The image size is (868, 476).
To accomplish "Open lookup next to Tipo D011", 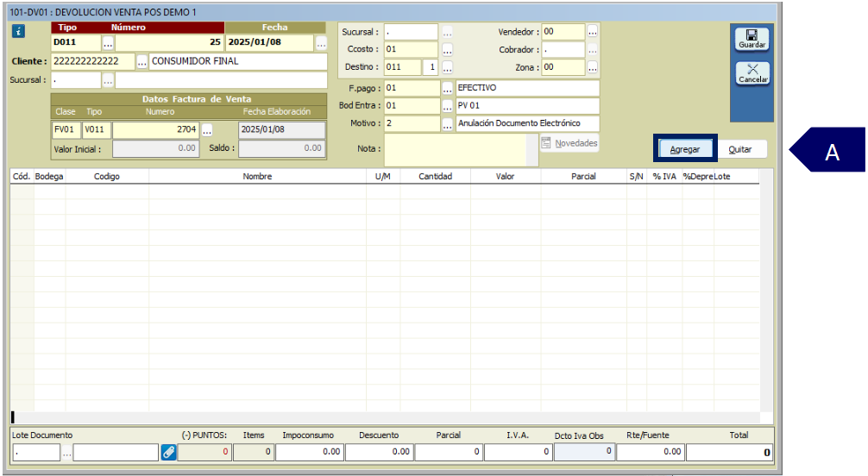I will coord(108,42).
